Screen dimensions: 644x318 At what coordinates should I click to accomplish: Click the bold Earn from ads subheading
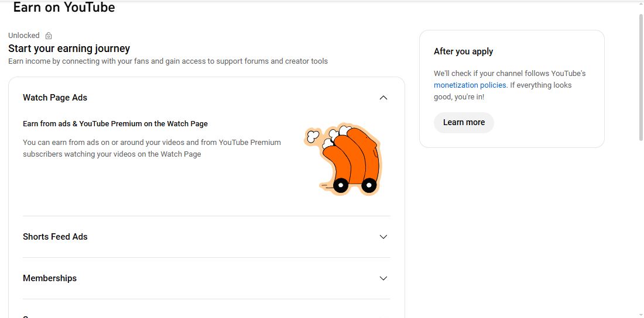tap(115, 124)
